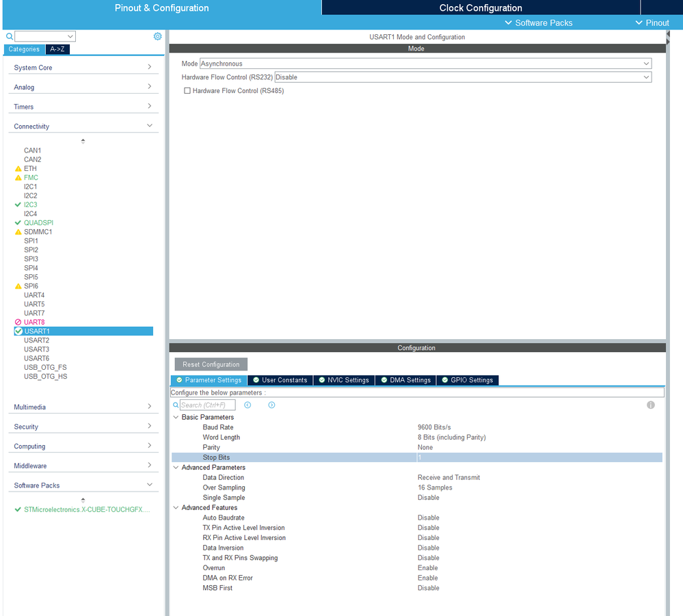Enable Hardware Flow Control (RS485) checkbox
Viewport: 683px width, 616px height.
(x=187, y=91)
